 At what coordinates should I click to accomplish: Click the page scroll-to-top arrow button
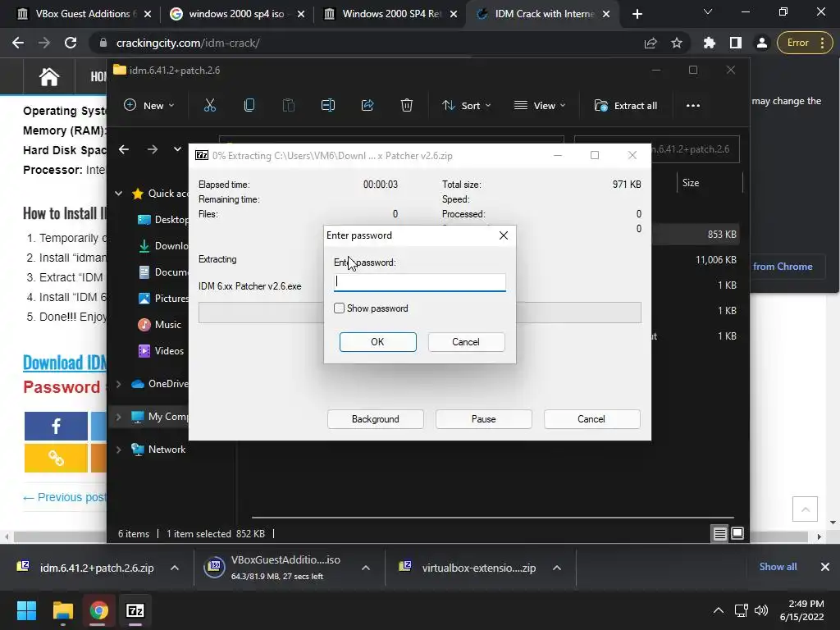(806, 509)
